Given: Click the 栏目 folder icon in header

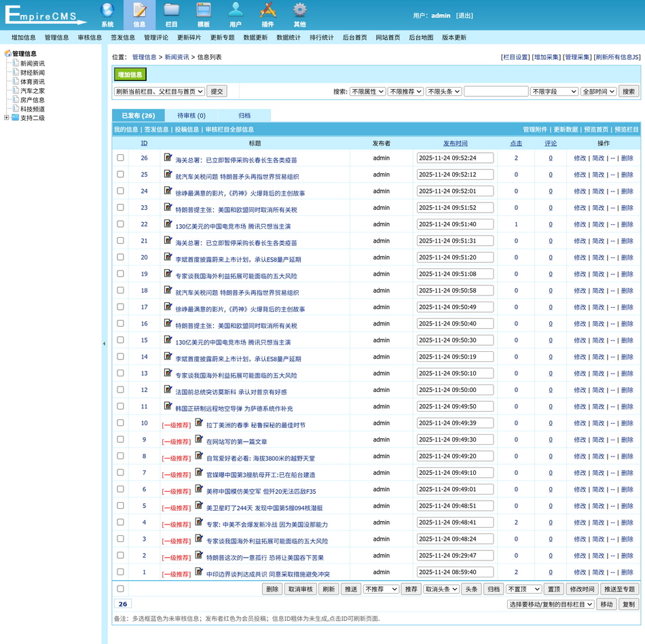Looking at the screenshot, I should point(172,10).
